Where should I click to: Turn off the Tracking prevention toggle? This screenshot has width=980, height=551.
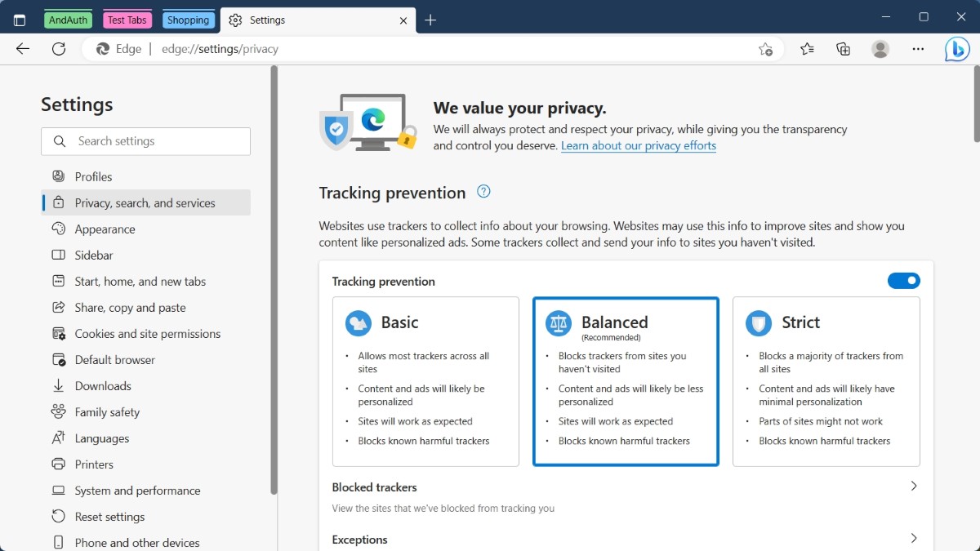pyautogui.click(x=903, y=281)
